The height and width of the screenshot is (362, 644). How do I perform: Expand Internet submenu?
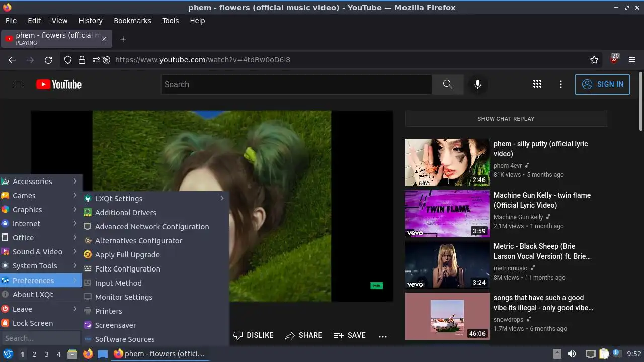tap(41, 224)
